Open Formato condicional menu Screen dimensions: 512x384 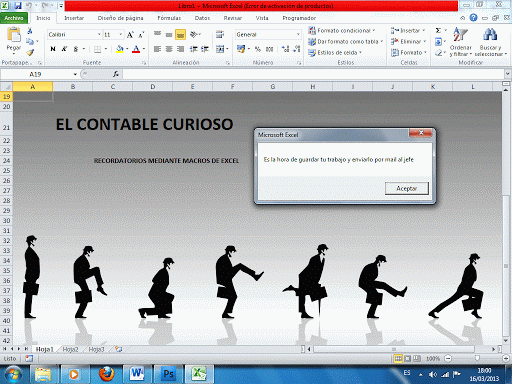coord(342,31)
